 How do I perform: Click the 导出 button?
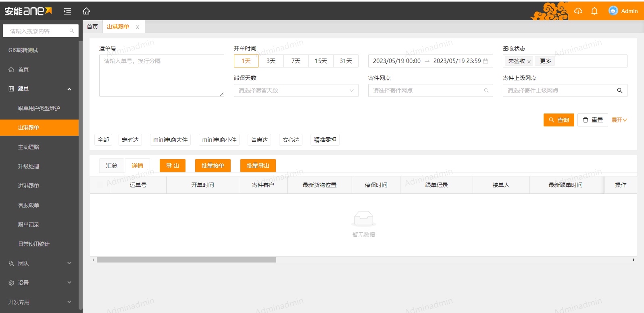click(173, 166)
